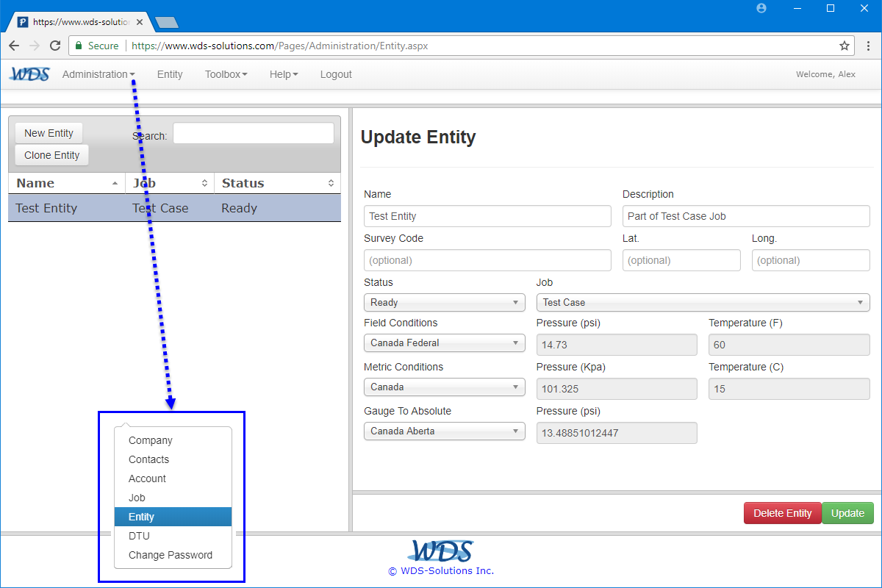Select Company from Administration menu
This screenshot has width=882, height=588.
coord(173,440)
